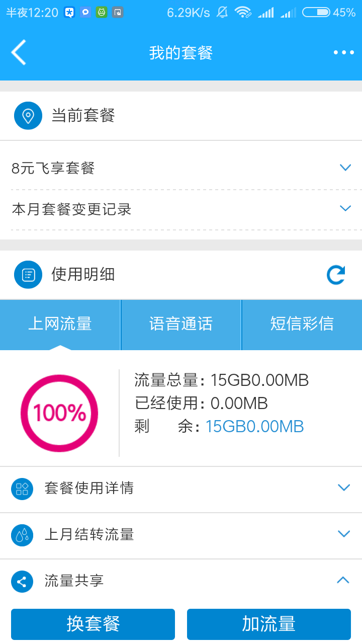Tap the back arrow icon

(19, 52)
